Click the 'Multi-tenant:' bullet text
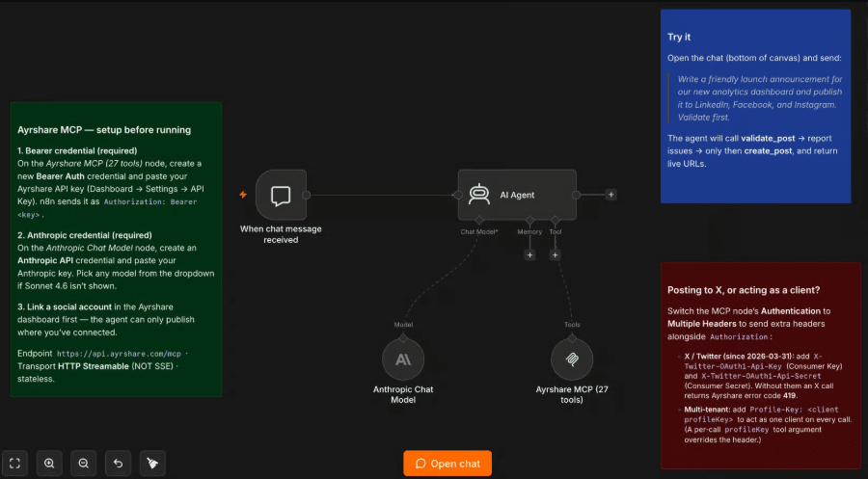Image resolution: width=868 pixels, height=479 pixels. tap(707, 410)
